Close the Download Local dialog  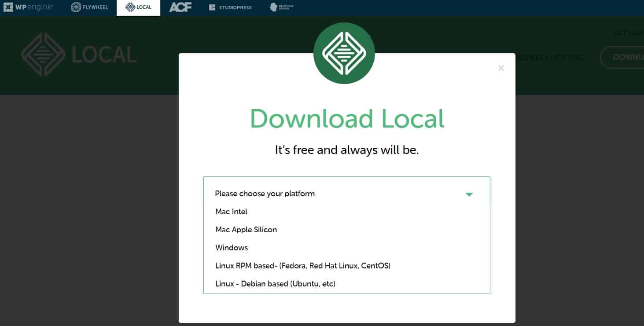[x=501, y=68]
